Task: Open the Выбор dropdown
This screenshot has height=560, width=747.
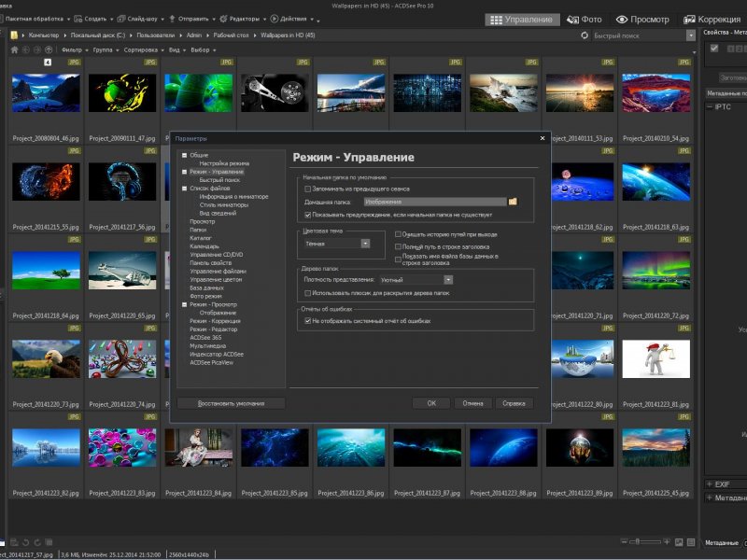Action: point(203,49)
